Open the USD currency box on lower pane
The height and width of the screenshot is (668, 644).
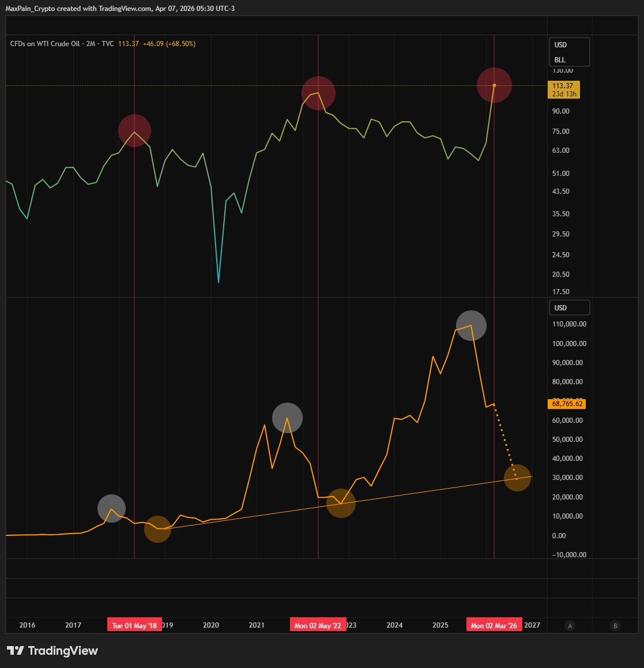tap(570, 307)
